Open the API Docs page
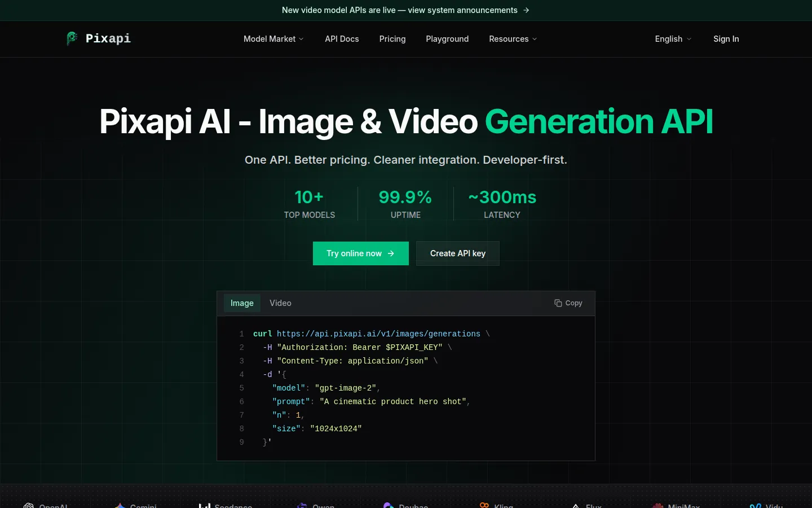This screenshot has width=812, height=508. tap(342, 39)
